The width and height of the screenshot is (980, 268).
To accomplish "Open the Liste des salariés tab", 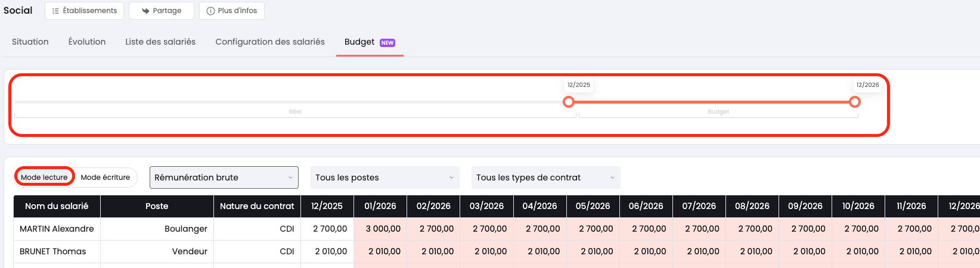I will [160, 42].
